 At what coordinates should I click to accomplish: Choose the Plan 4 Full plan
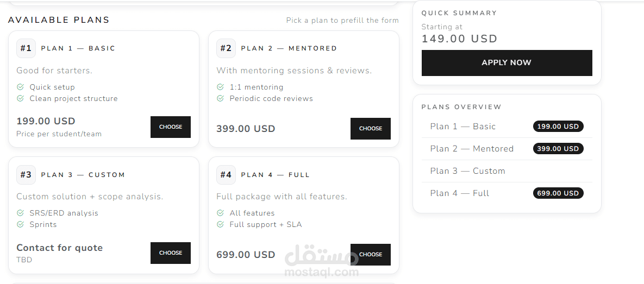click(371, 255)
